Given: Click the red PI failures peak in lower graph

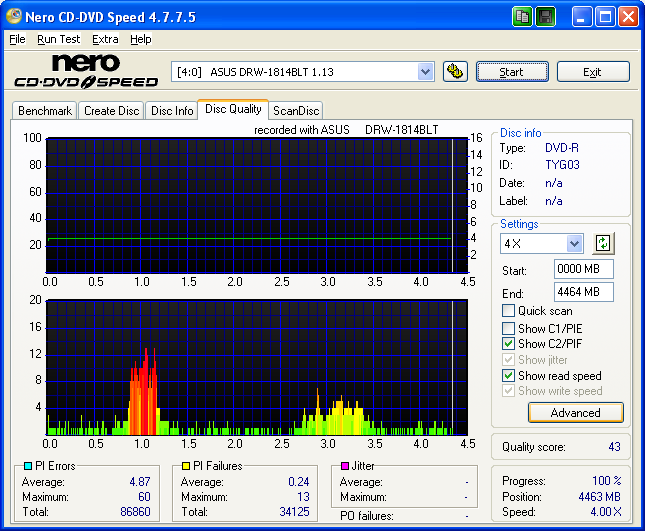Looking at the screenshot, I should tap(143, 395).
